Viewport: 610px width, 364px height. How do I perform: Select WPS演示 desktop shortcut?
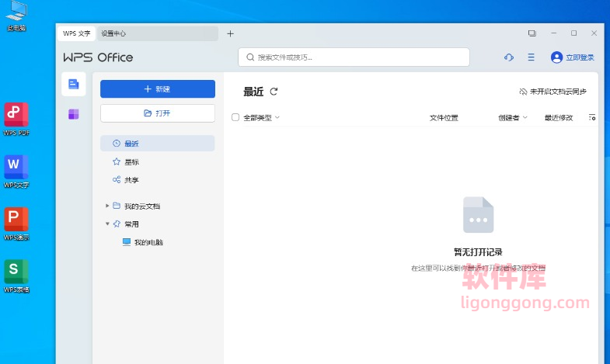[x=16, y=224]
